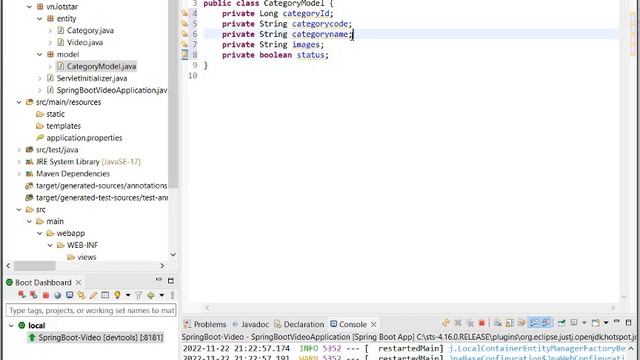Open dropdown next to lightbulb icon
The width and height of the screenshot is (640, 360).
coord(128,295)
